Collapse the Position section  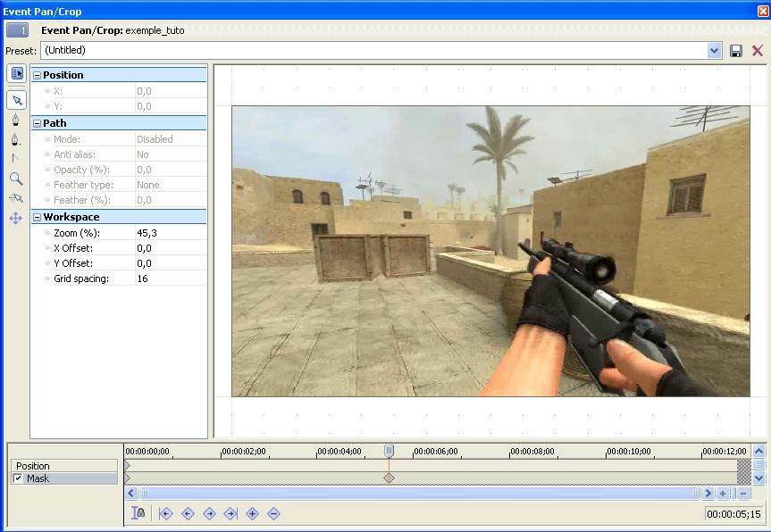pos(37,75)
